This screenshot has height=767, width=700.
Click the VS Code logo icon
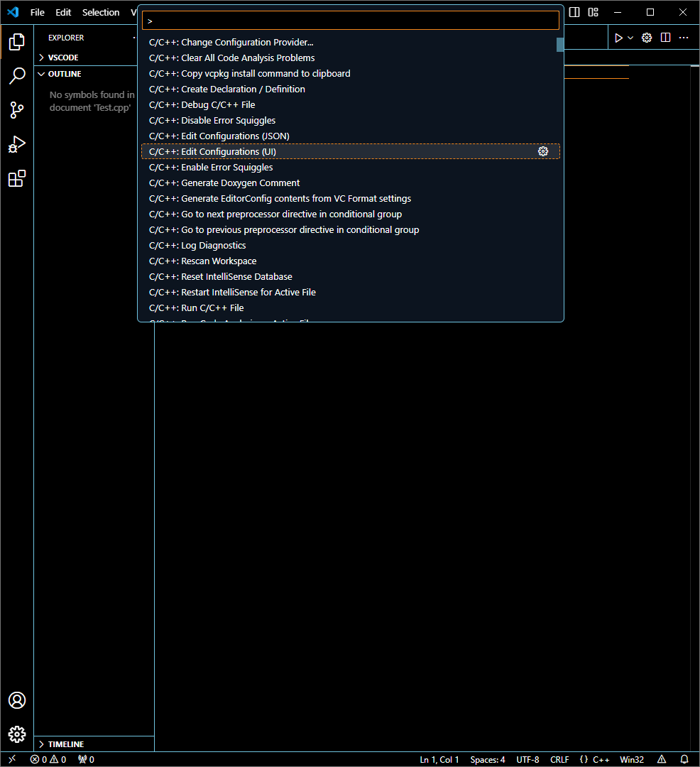[13, 12]
